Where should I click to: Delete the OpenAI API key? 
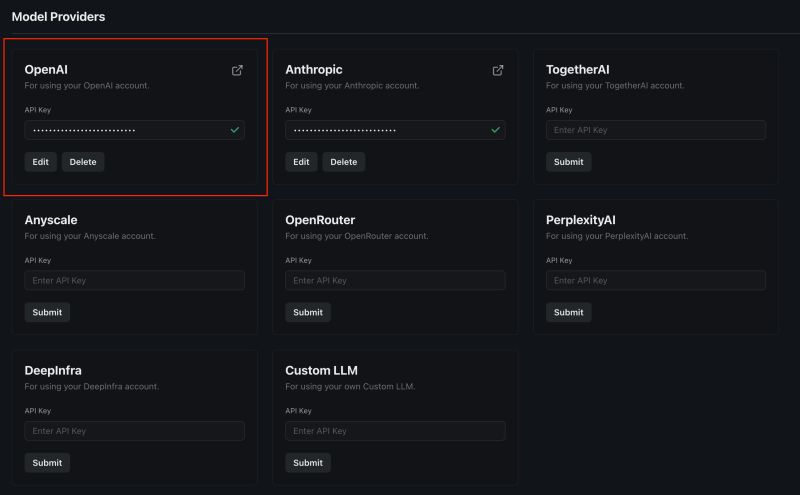[83, 162]
